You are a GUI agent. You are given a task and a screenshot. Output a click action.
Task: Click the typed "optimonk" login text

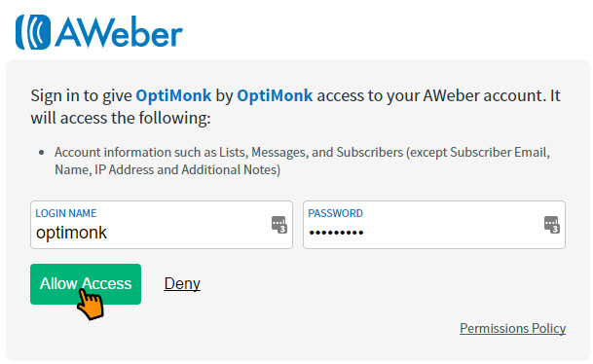click(x=71, y=233)
